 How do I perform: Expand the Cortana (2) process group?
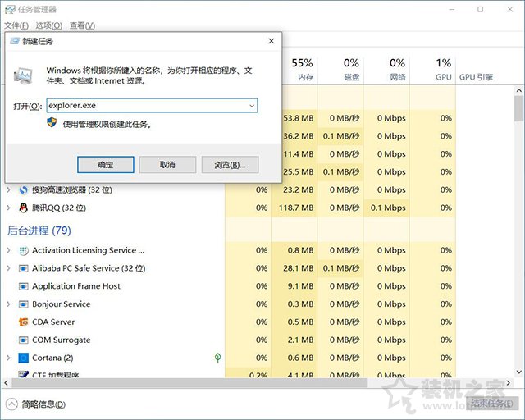pos(8,358)
